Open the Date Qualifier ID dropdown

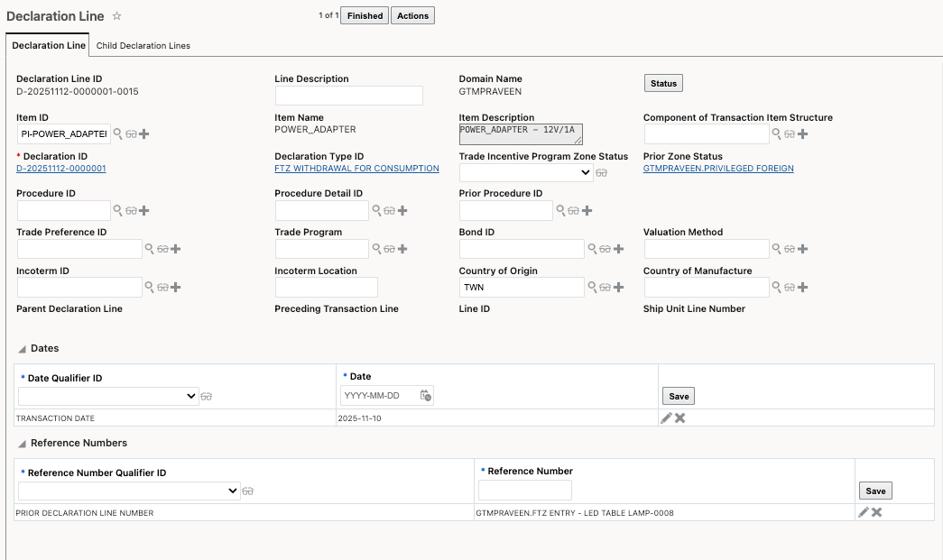click(108, 396)
